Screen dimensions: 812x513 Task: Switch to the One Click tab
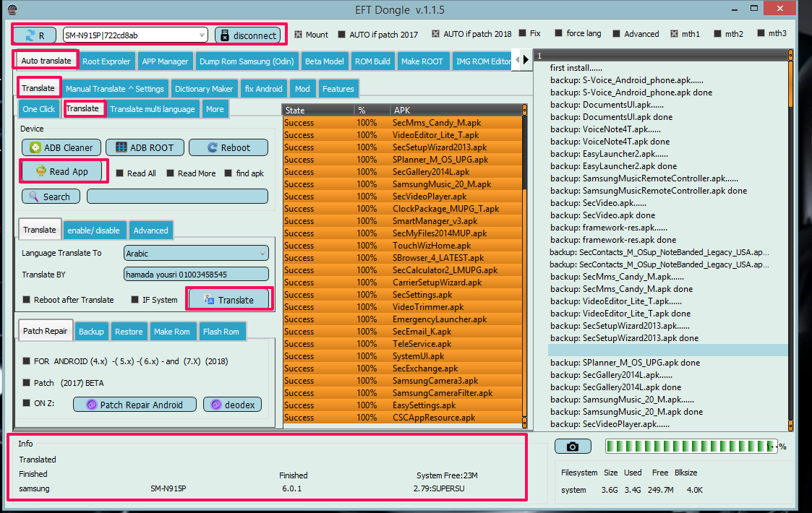39,108
